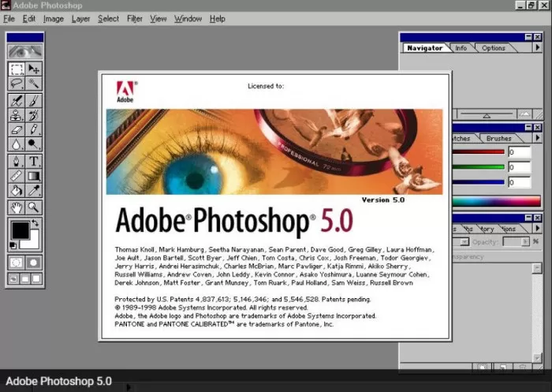Switch to the Brushes tab

[499, 138]
